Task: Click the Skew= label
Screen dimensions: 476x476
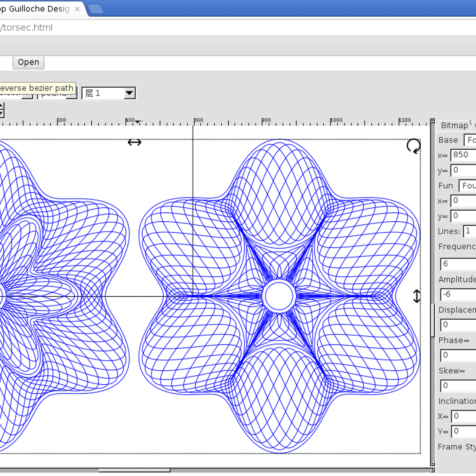Action: [x=452, y=371]
